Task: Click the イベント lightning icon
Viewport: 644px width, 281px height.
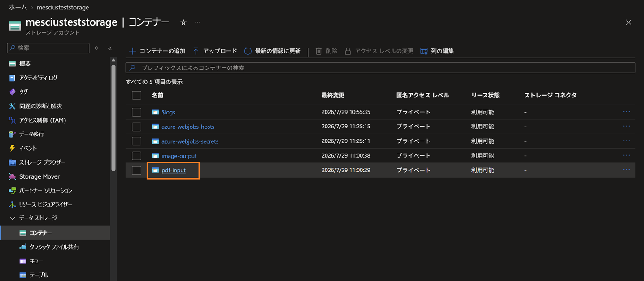Action: [x=12, y=148]
